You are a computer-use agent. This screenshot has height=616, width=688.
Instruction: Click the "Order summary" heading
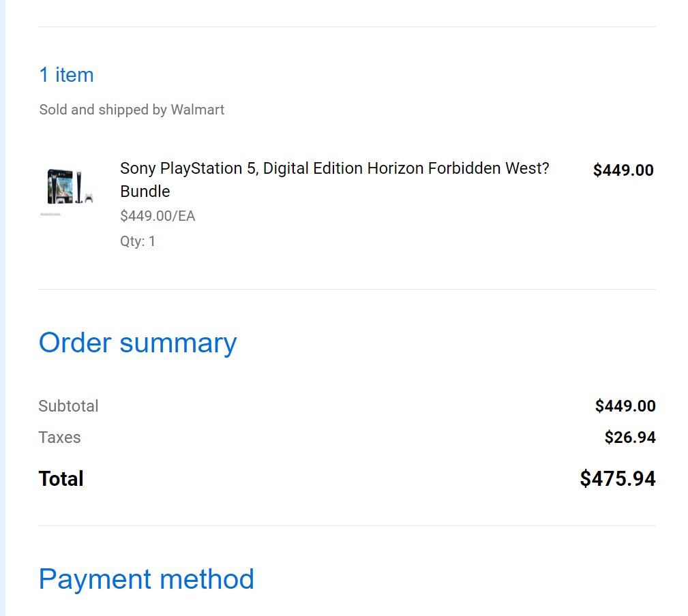point(138,342)
